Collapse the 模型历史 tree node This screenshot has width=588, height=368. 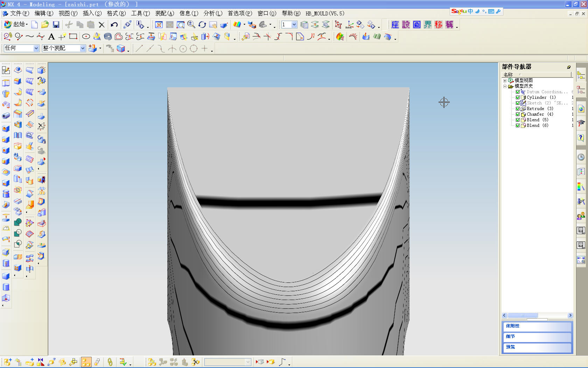pyautogui.click(x=505, y=86)
